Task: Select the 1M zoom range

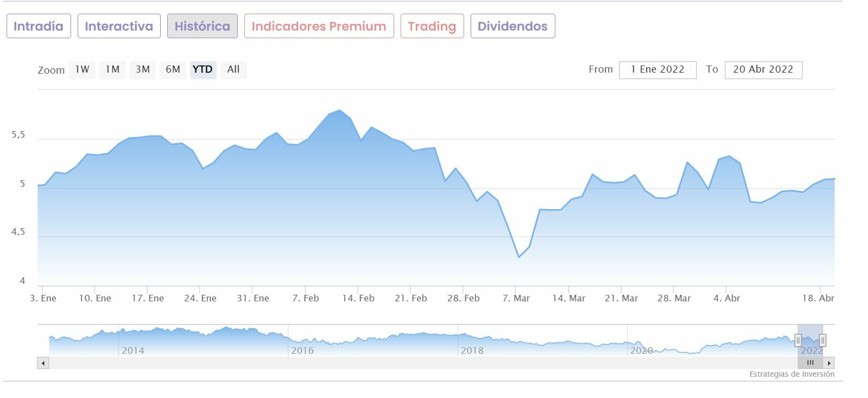Action: coord(113,69)
